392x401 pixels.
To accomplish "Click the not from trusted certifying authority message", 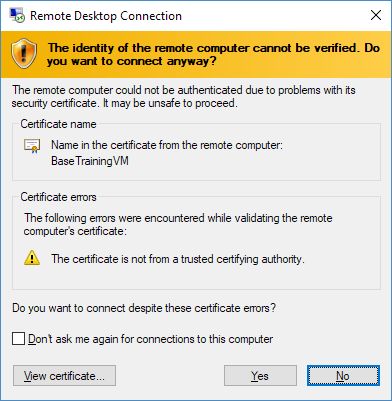I will pyautogui.click(x=178, y=259).
